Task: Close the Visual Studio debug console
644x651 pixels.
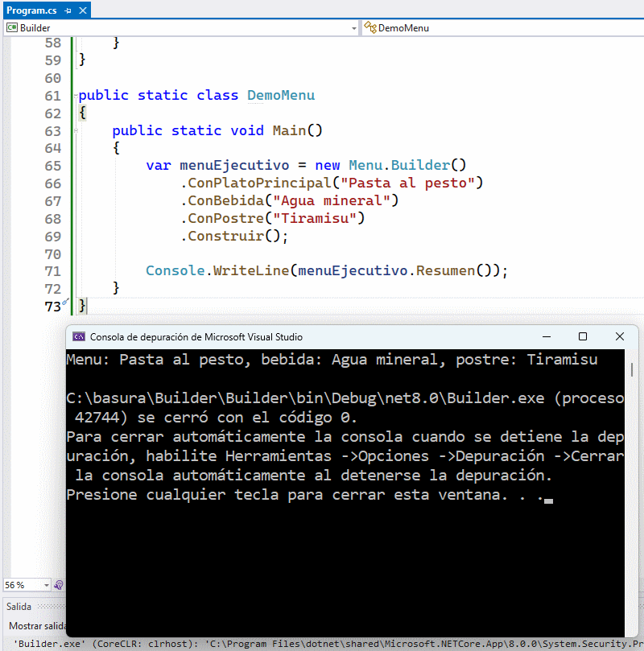Action: 619,337
